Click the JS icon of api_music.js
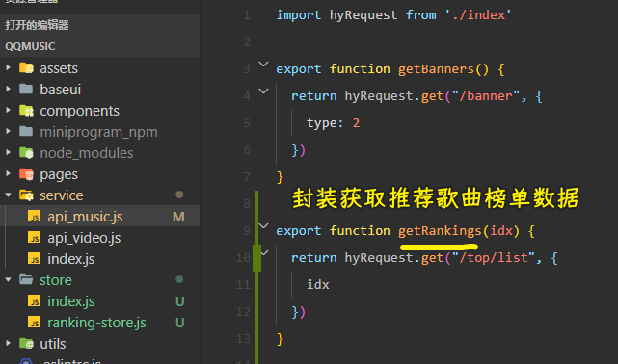This screenshot has height=364, width=618. pyautogui.click(x=34, y=216)
